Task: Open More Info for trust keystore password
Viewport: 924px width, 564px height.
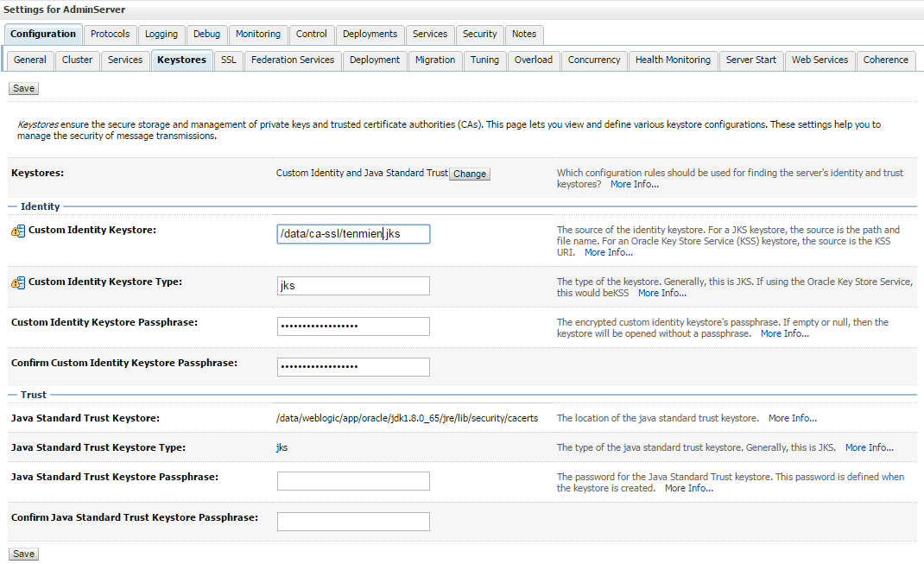Action: coord(689,488)
